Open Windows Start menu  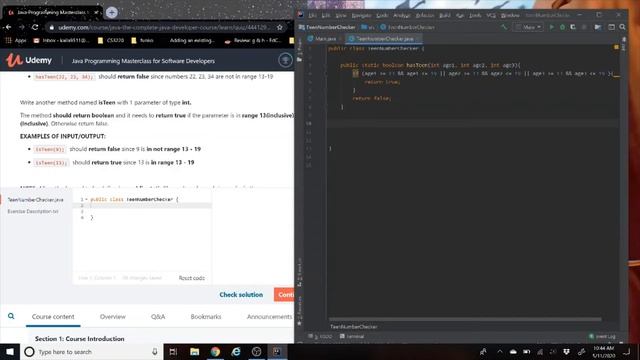pos(10,351)
